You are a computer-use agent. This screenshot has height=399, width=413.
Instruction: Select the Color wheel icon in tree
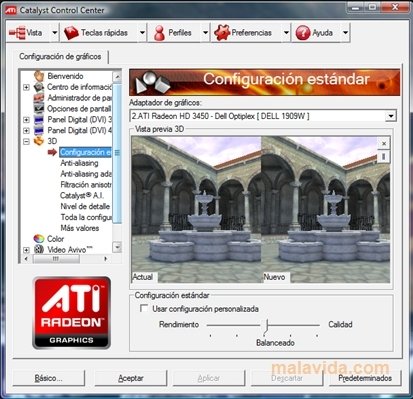39,239
